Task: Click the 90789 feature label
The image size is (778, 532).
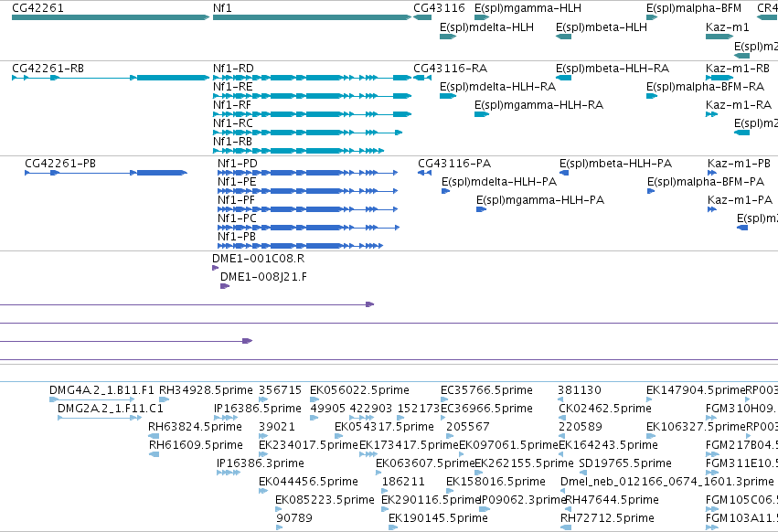Action: coord(294,518)
